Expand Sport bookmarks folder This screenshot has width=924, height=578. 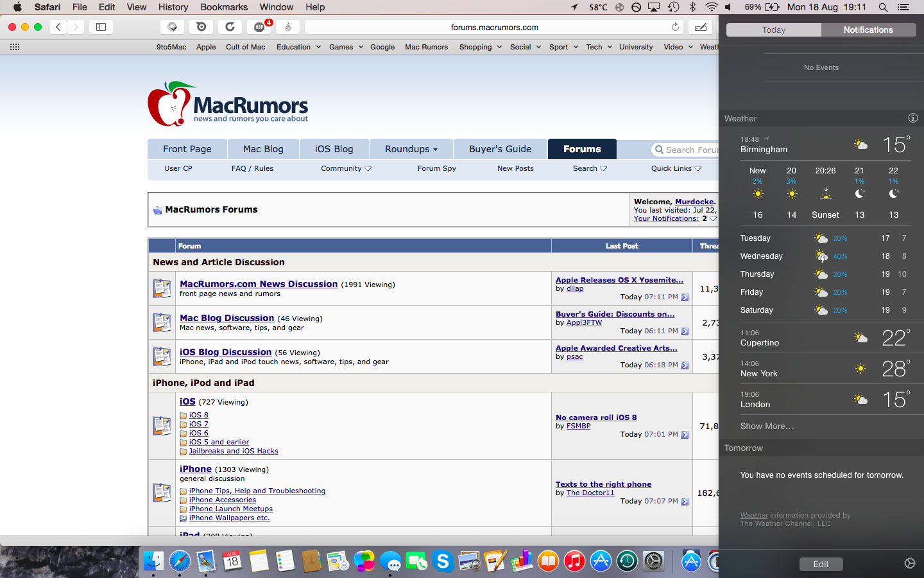(563, 47)
